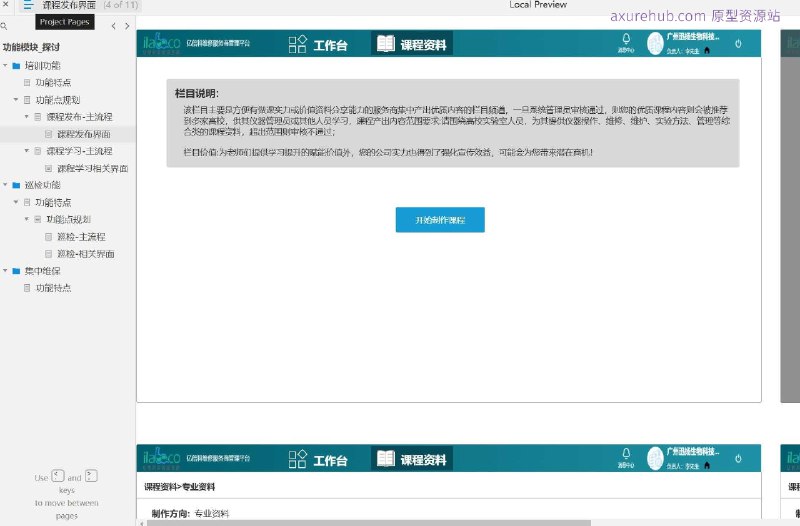
Task: Collapse the 集中维保 folder
Action: click(x=5, y=270)
